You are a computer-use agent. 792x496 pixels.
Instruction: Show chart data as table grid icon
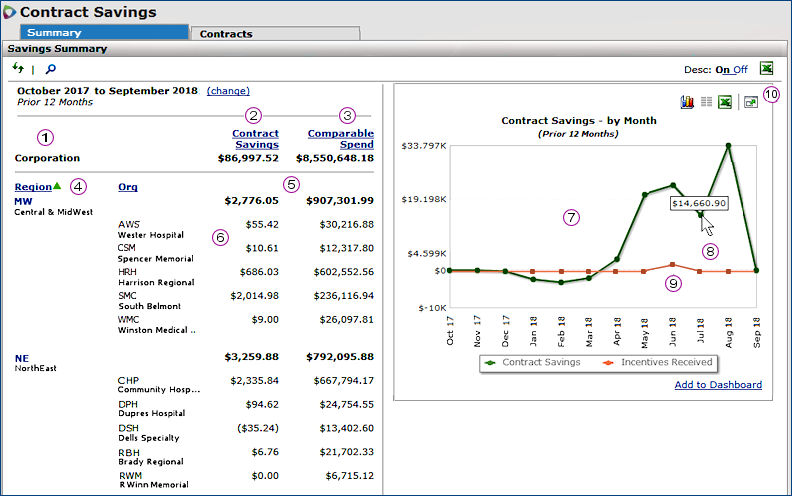coord(706,102)
